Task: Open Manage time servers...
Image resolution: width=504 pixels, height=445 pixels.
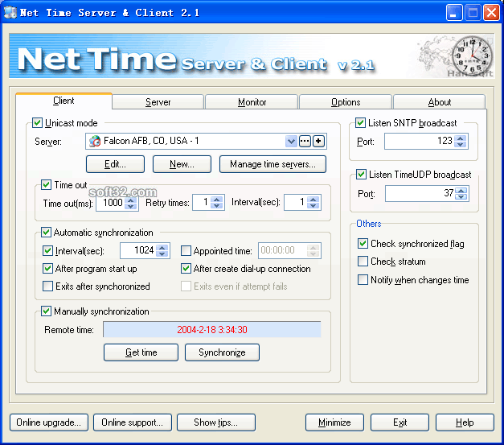Action: pyautogui.click(x=272, y=164)
